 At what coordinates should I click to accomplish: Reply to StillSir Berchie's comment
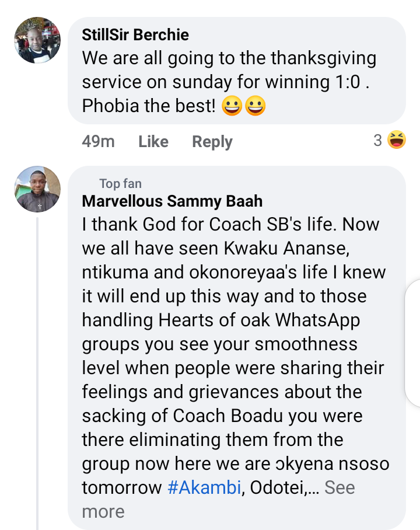(x=212, y=142)
